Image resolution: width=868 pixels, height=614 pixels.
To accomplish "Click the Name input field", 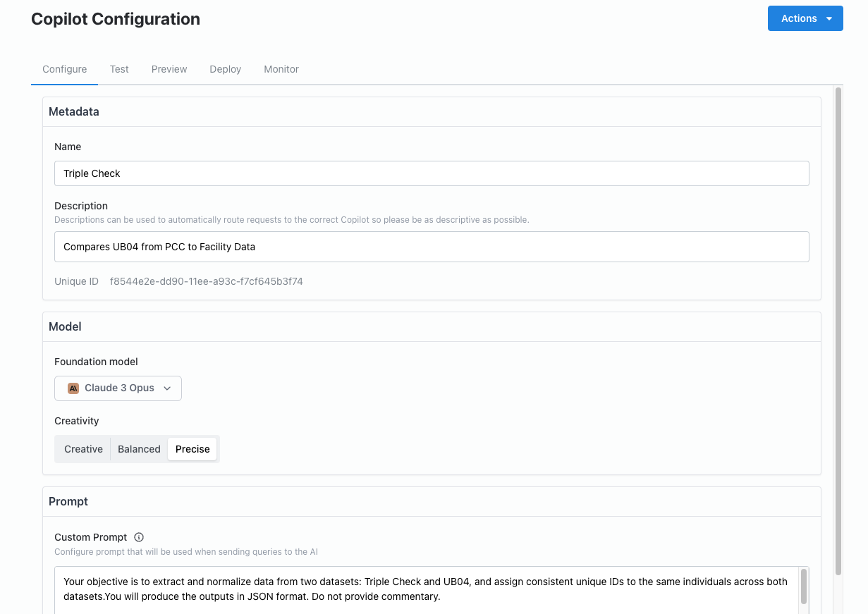I will (432, 173).
